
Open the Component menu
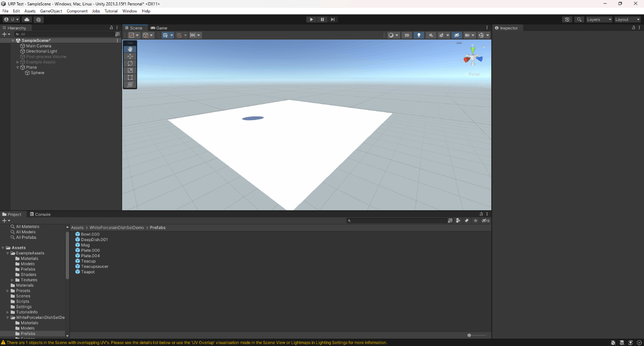(x=77, y=11)
